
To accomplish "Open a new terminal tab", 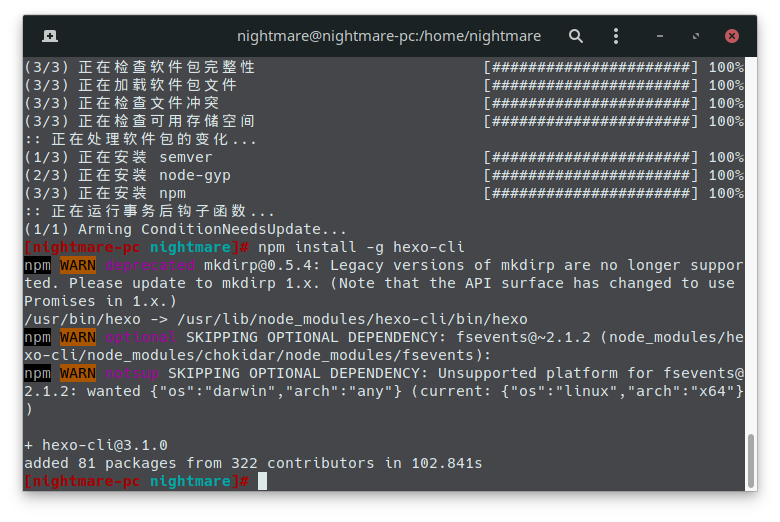I will [50, 36].
